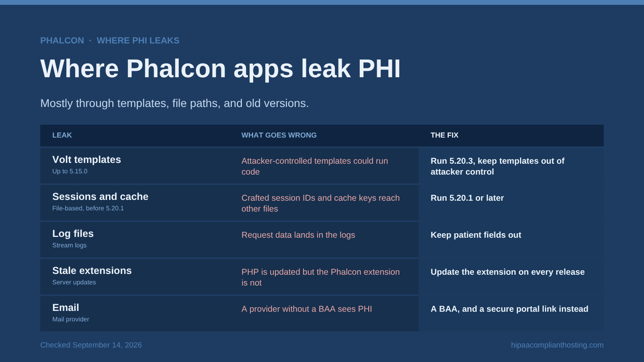Click the 'Mail provider' note
Screen dimensions: 644x362
point(70,319)
